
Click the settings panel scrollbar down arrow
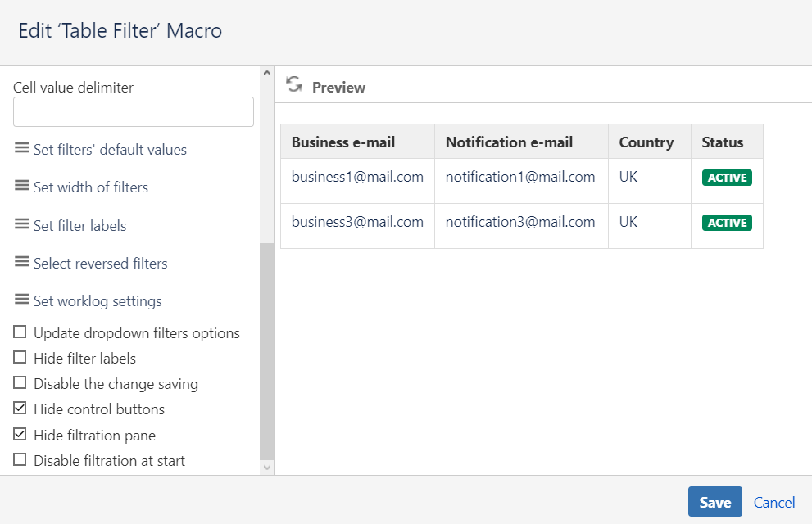(x=265, y=467)
